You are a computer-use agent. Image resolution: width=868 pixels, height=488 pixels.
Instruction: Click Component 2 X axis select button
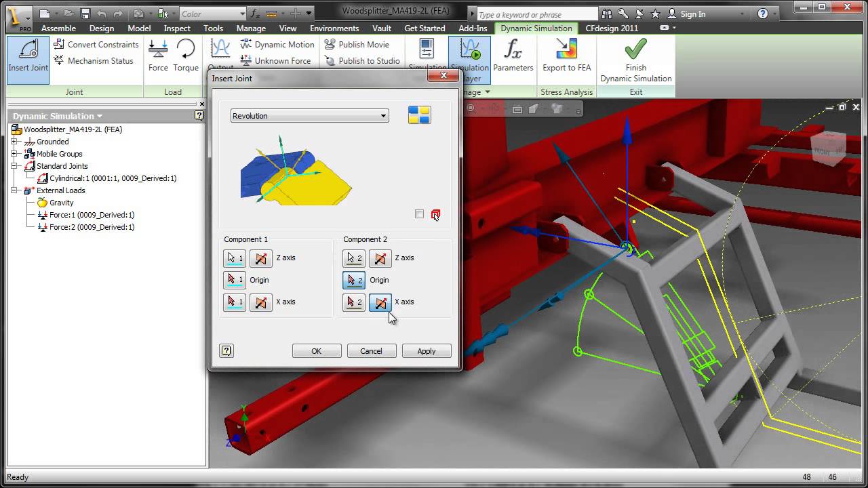tap(353, 302)
